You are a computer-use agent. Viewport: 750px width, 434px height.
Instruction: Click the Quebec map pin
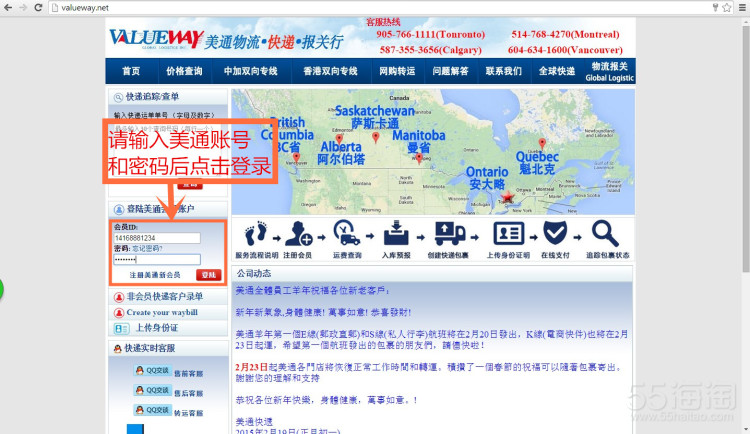coord(542,144)
